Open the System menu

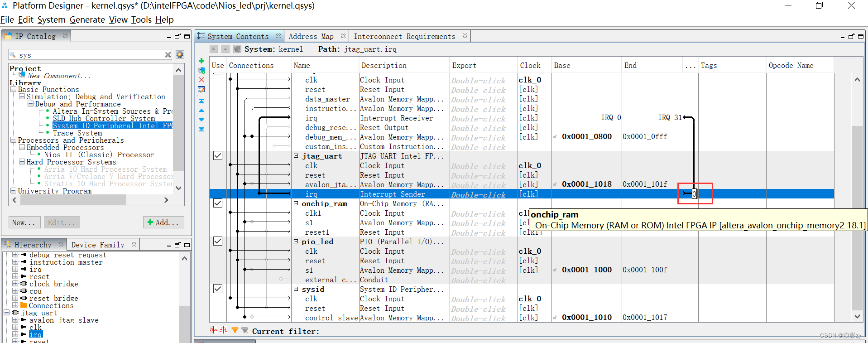tap(51, 19)
